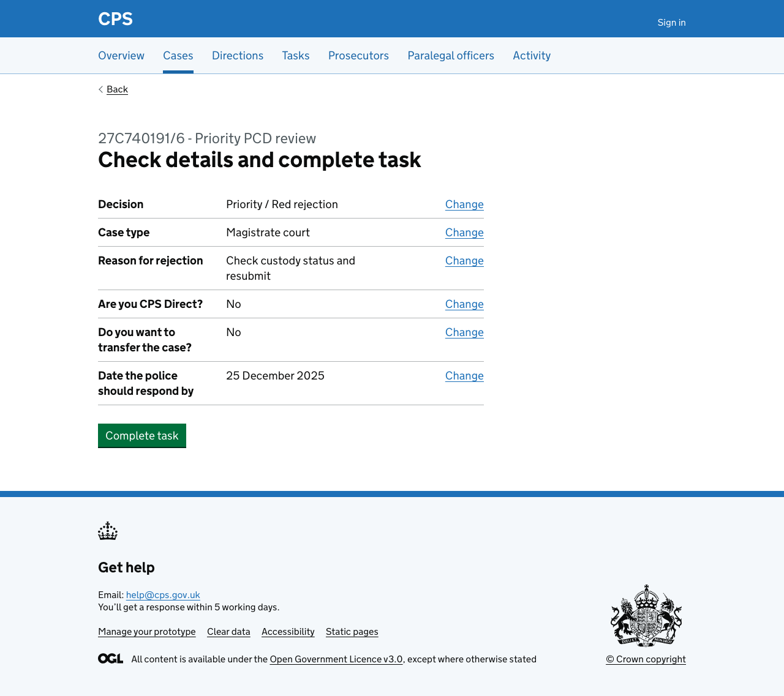Click Clear data in the footer

click(228, 631)
